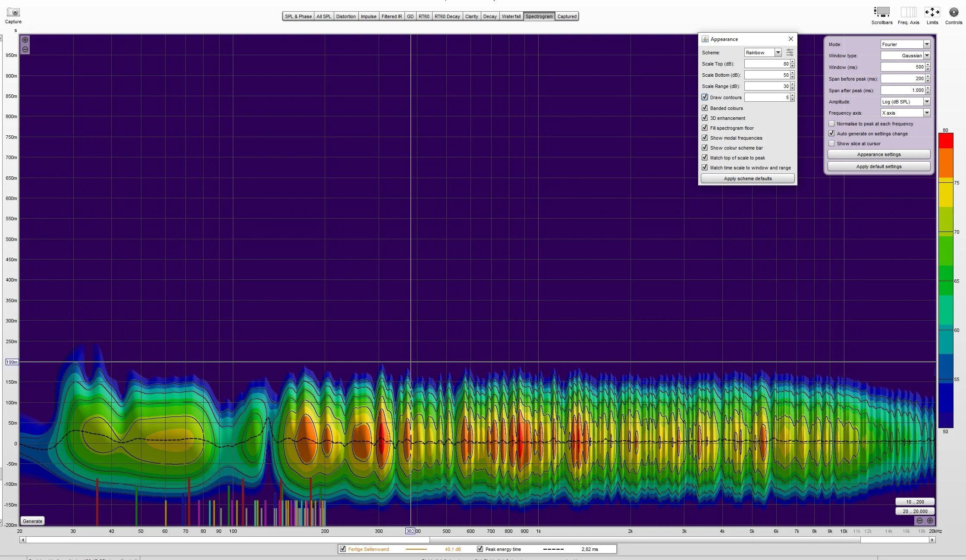Open the Mode Fourier dropdown
The image size is (966, 560).
click(905, 44)
